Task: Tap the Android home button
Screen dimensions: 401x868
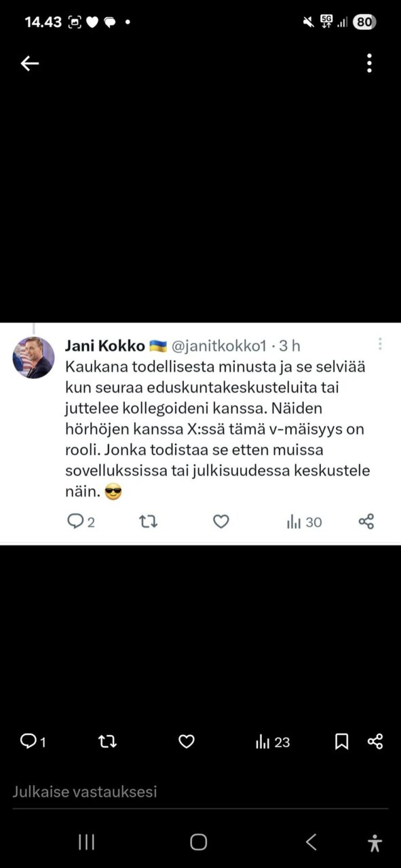Action: pos(198,842)
